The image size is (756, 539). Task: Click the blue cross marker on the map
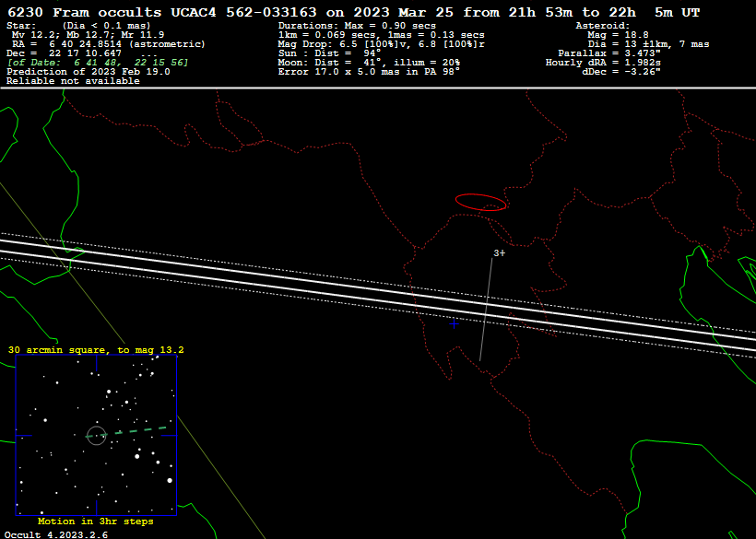(x=454, y=324)
